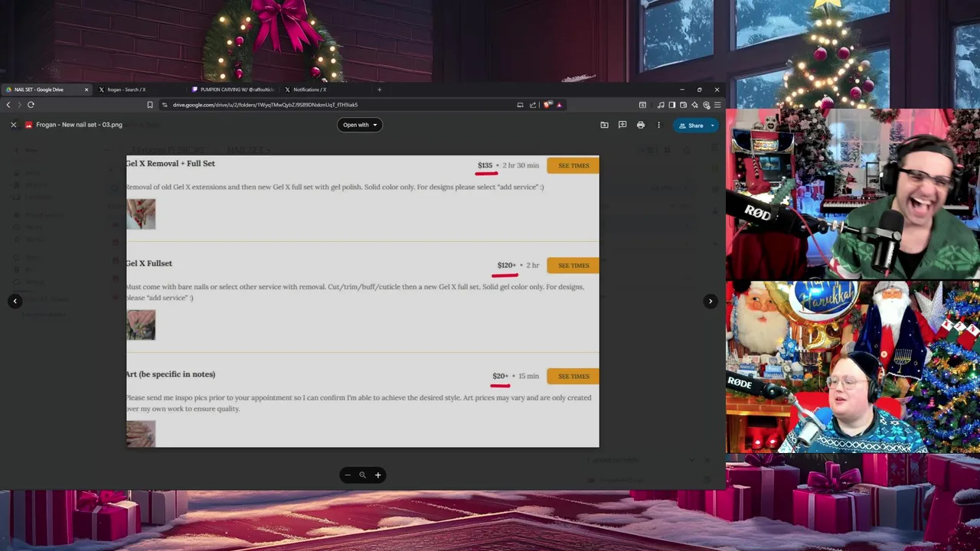Click the $135 price text
980x551 pixels.
pos(485,165)
